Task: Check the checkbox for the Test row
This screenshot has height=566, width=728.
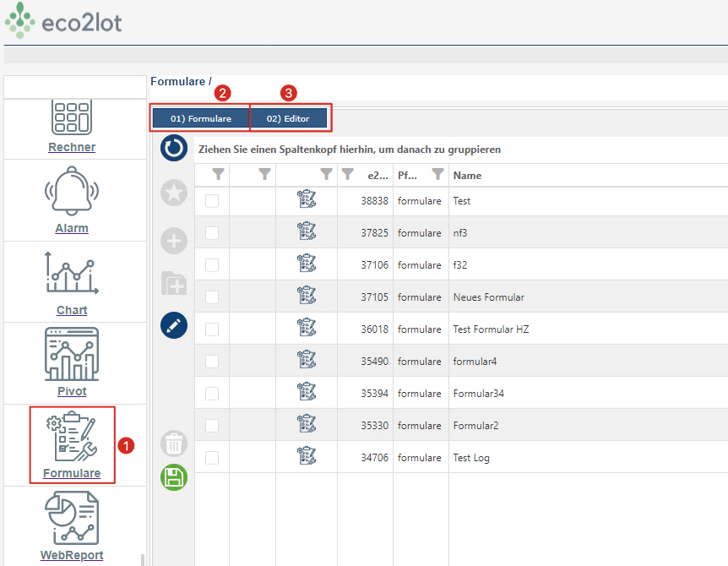Action: tap(212, 201)
